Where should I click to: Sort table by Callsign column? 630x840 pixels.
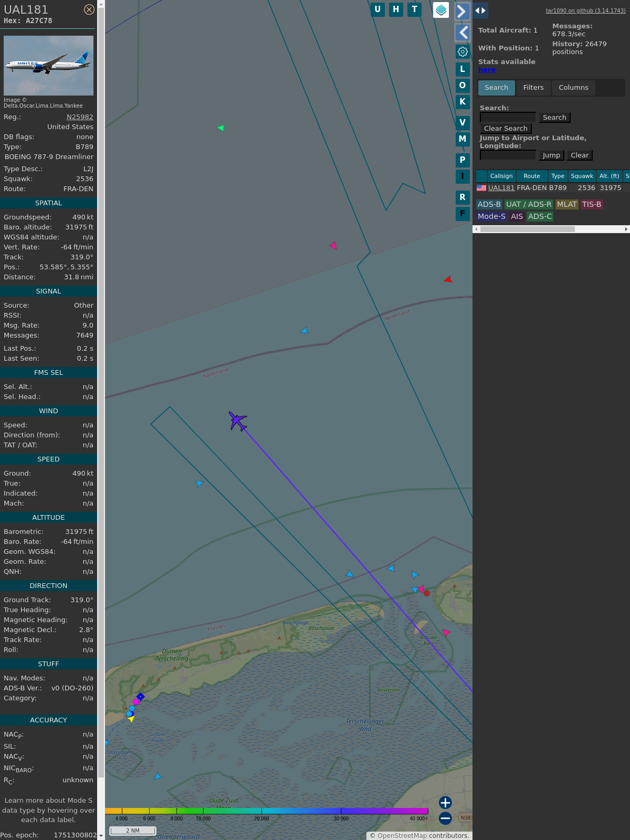[501, 176]
